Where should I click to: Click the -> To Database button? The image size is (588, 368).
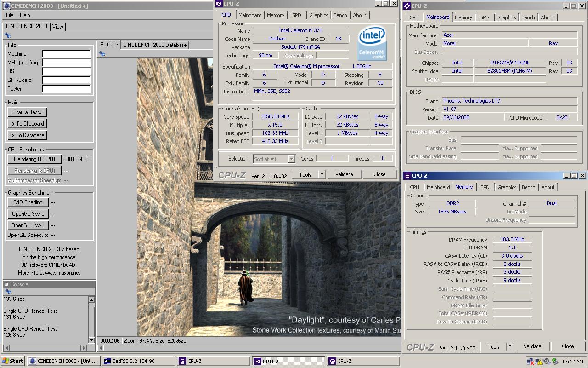pos(27,135)
